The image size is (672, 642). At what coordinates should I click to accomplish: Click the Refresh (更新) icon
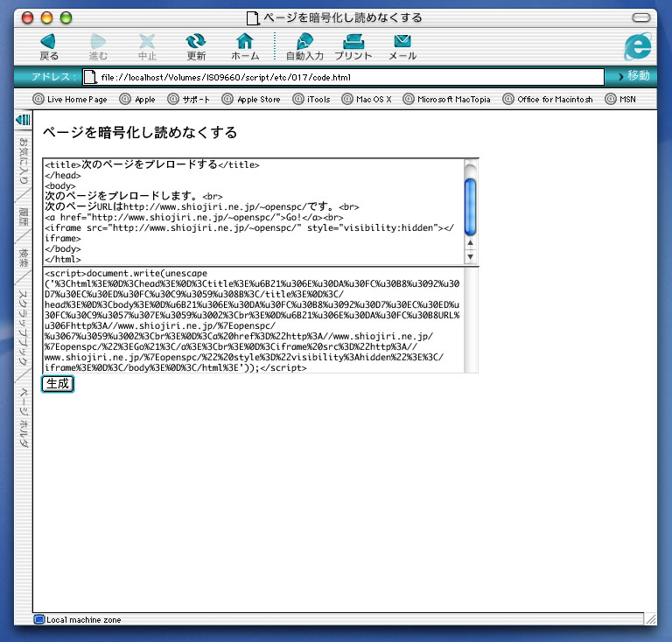(196, 41)
